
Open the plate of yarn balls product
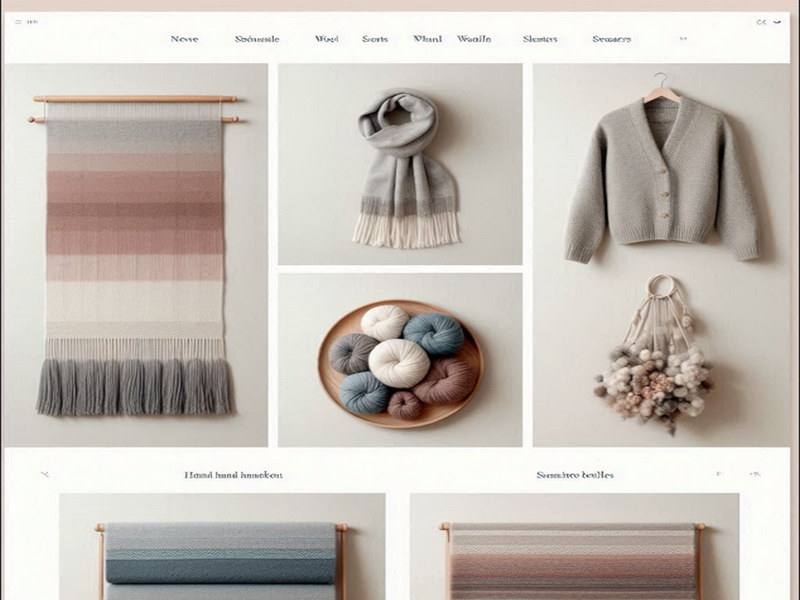pyautogui.click(x=400, y=362)
